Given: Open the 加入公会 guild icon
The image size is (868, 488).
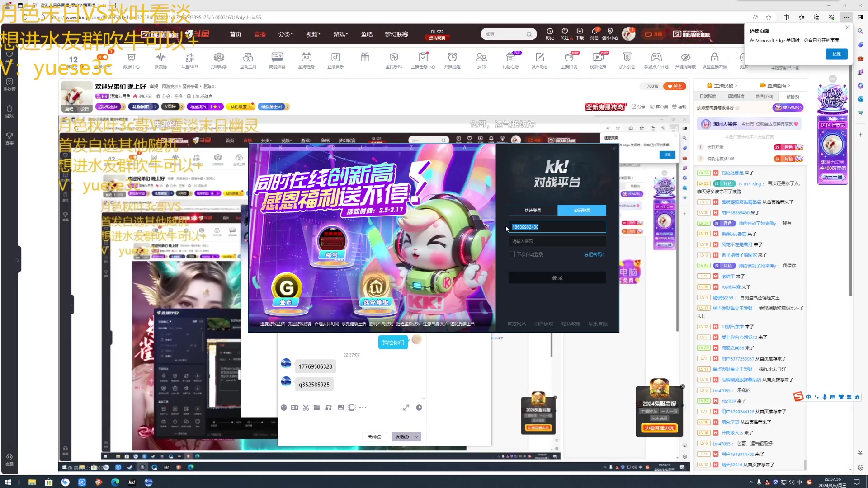Looking at the screenshot, I should pos(627,61).
